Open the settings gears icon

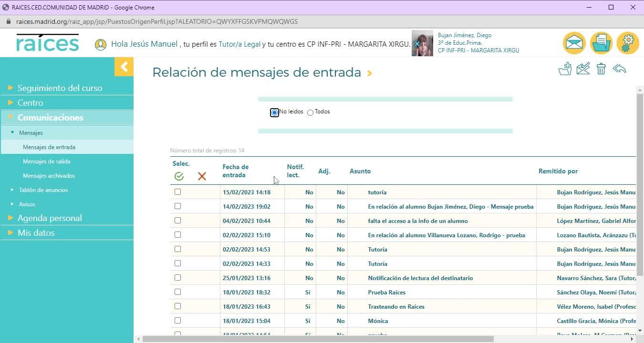[628, 43]
